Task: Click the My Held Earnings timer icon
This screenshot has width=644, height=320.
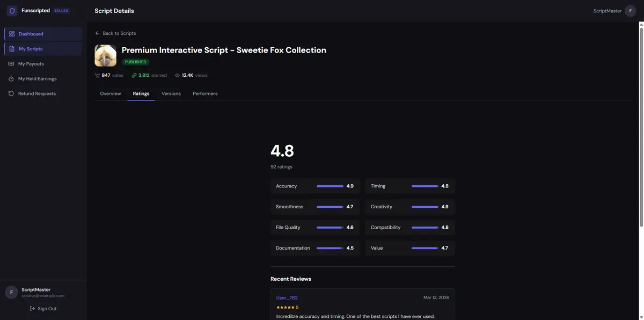Action: [11, 78]
